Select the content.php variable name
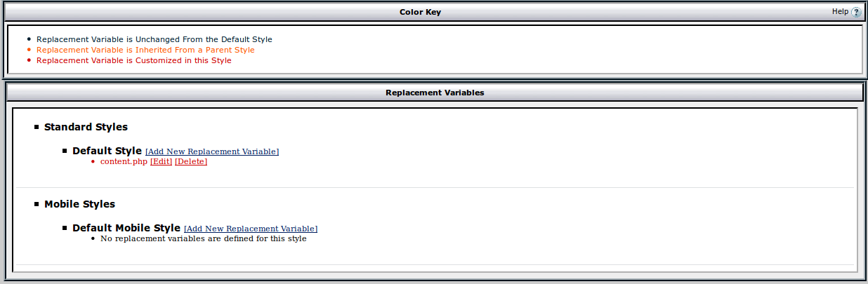The image size is (868, 284). coord(124,162)
